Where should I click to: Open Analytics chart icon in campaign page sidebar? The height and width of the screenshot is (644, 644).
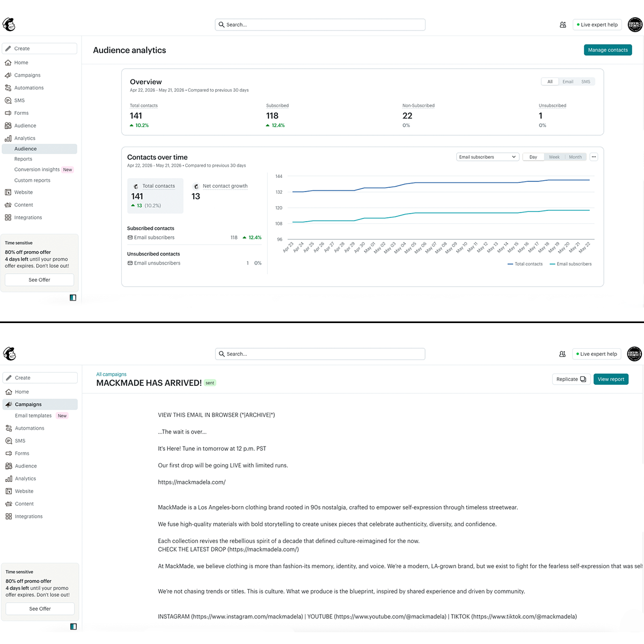[9, 479]
